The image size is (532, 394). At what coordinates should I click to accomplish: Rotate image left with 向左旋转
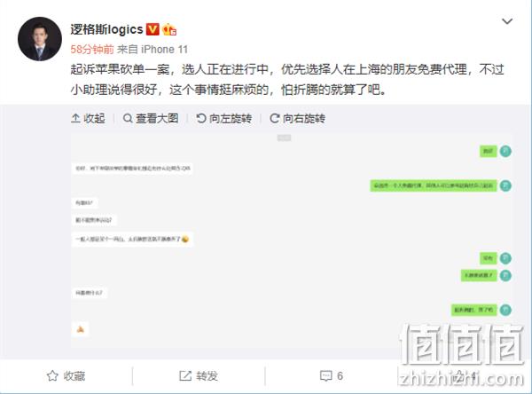point(224,119)
